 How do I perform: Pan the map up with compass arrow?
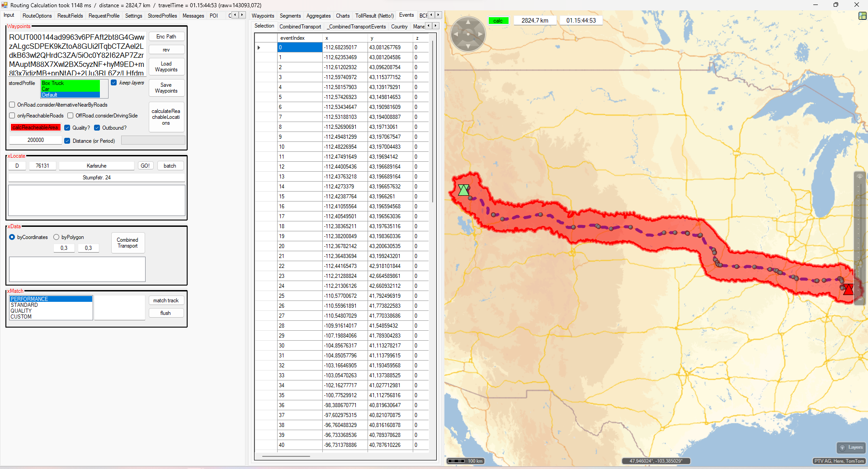[x=468, y=22]
